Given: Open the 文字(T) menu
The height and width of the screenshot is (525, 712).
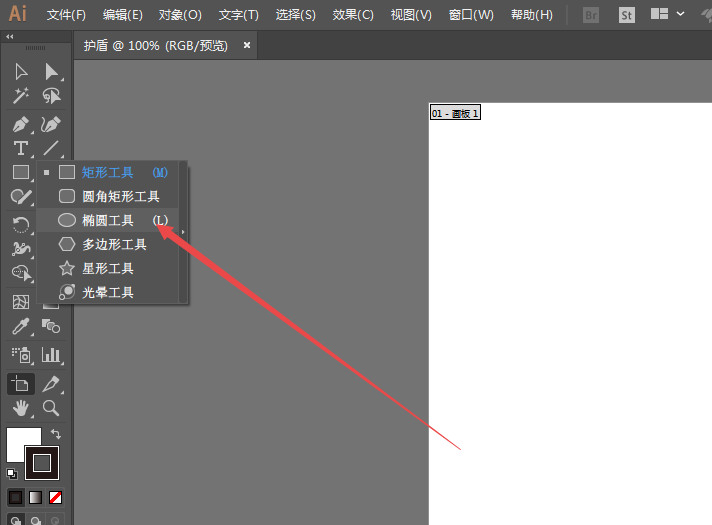Looking at the screenshot, I should click(x=239, y=15).
